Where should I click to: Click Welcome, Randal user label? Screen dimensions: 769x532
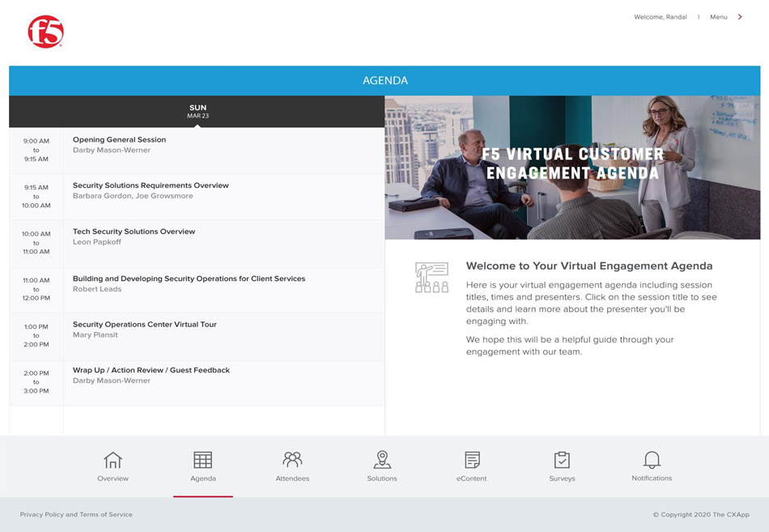(660, 17)
